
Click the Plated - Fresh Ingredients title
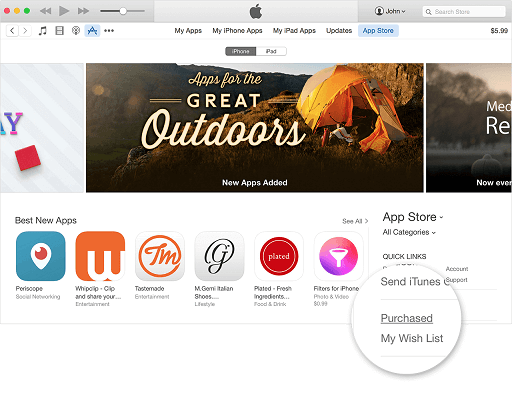273,292
